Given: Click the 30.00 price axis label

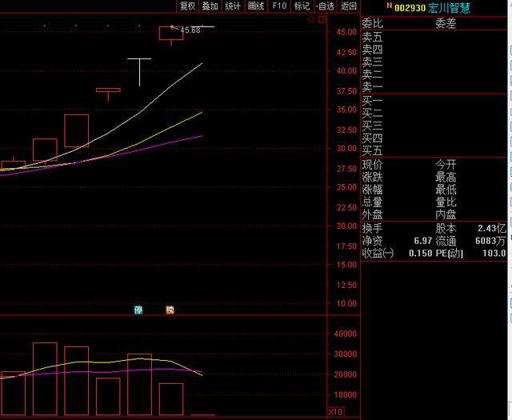Looking at the screenshot, I should click(346, 148).
